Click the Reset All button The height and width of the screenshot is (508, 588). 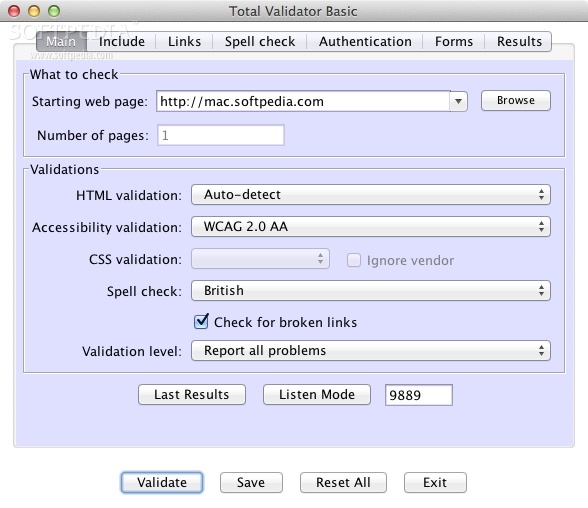[x=343, y=482]
